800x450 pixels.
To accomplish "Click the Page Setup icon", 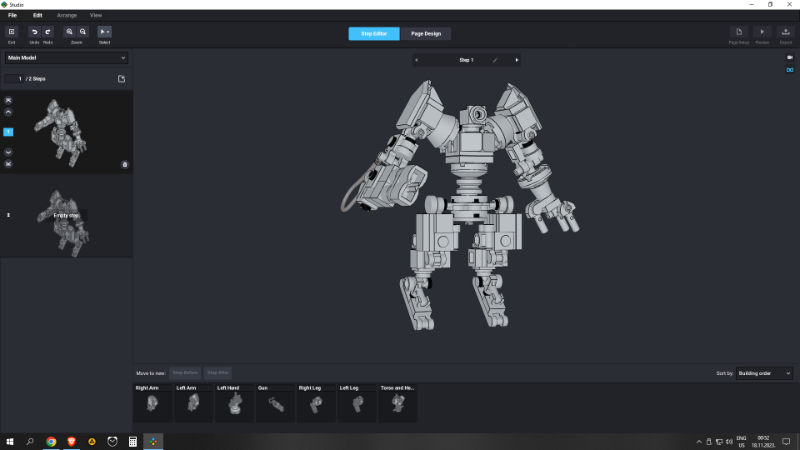I will tap(740, 33).
